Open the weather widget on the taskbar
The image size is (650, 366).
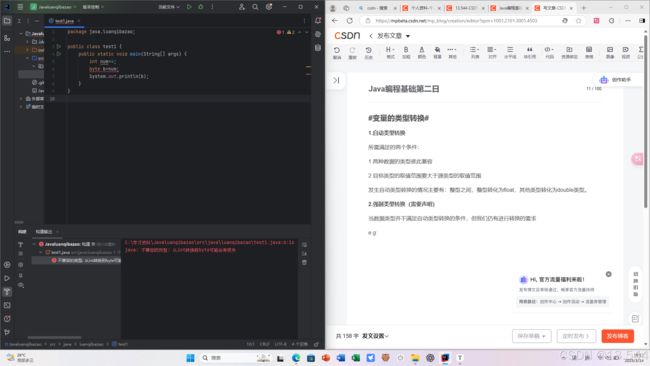tap(20, 358)
